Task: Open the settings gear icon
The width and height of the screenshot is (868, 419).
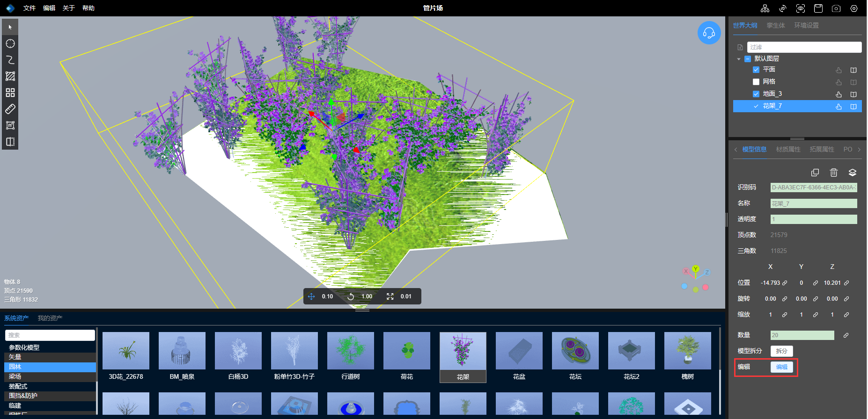Action: pos(854,8)
